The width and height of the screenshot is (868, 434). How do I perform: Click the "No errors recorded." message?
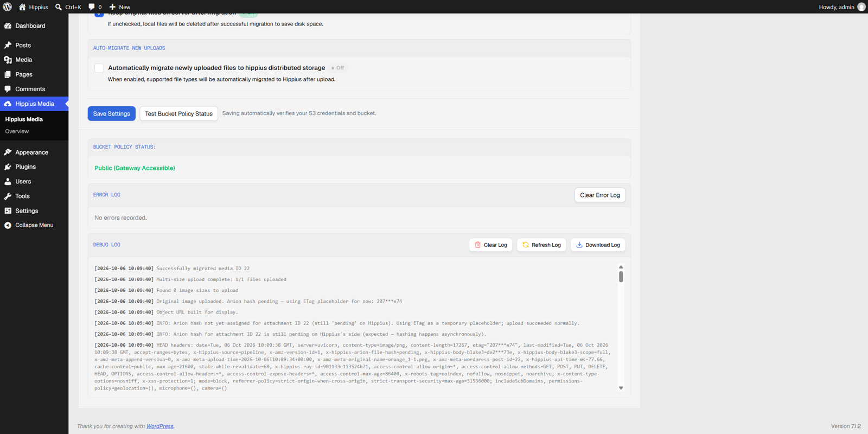120,218
